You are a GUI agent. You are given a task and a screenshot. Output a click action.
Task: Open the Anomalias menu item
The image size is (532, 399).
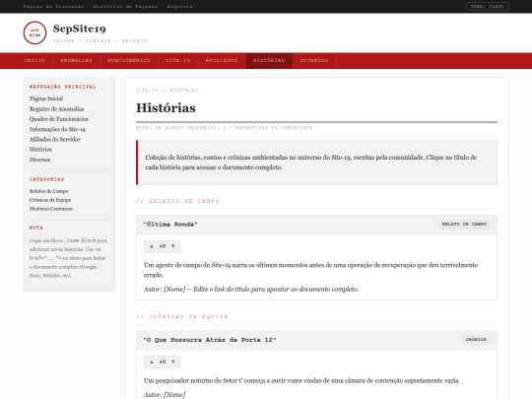(76, 61)
